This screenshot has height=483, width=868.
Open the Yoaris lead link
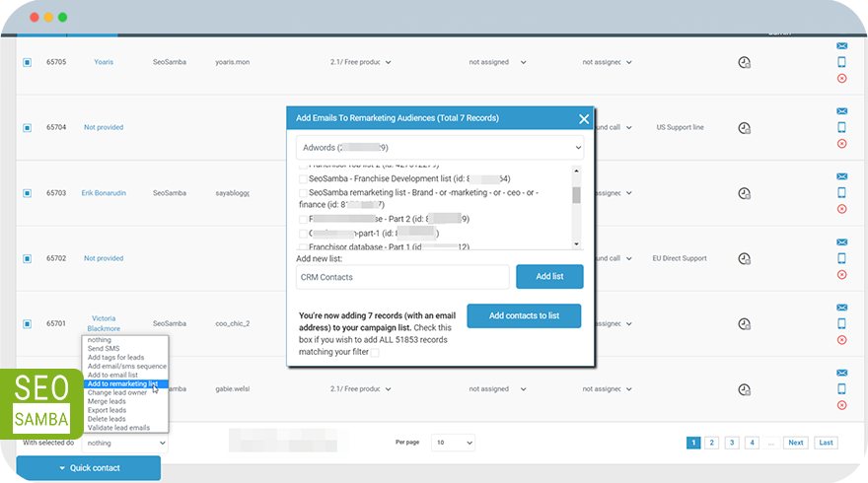click(x=104, y=62)
